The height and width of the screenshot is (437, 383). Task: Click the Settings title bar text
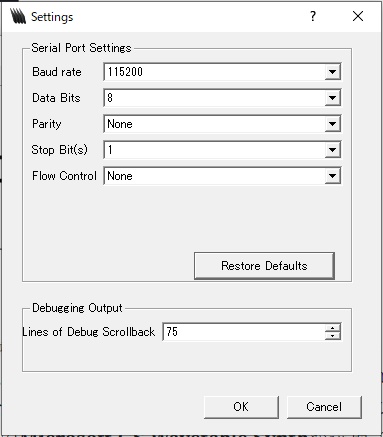point(52,17)
